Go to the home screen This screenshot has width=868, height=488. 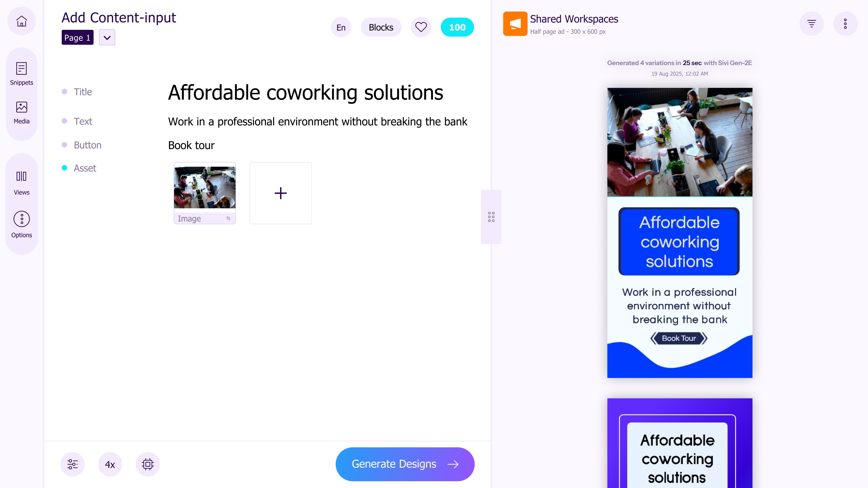21,21
